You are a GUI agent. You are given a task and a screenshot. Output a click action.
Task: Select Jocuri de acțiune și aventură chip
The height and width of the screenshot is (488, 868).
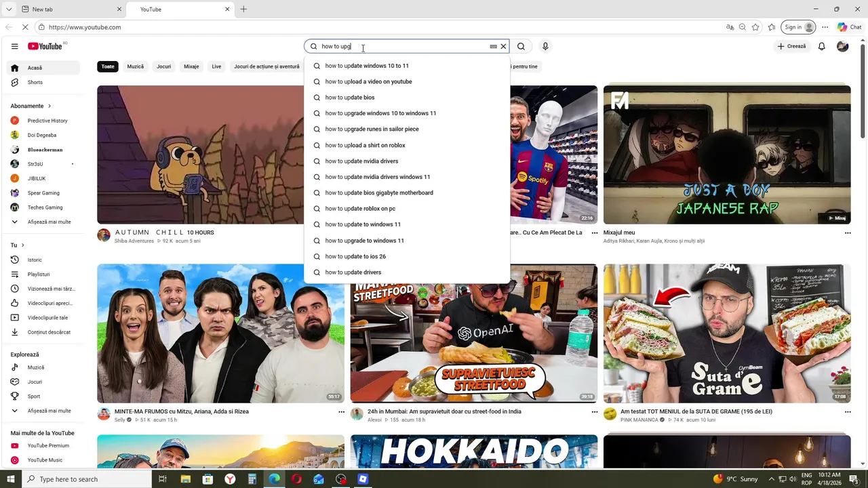pos(267,66)
